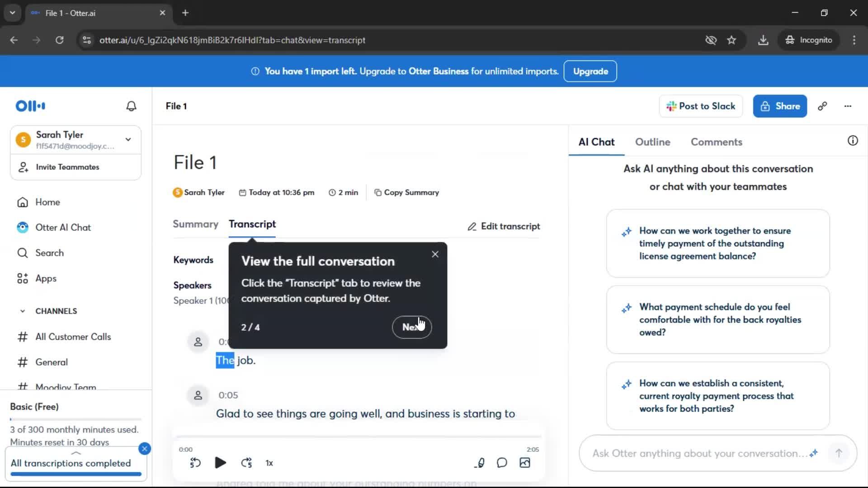Click the Upgrade button in banner
Screen dimensions: 868x488
click(x=590, y=71)
